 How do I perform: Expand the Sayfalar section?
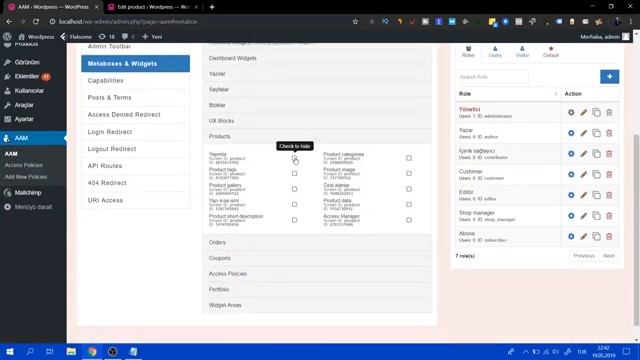[317, 89]
